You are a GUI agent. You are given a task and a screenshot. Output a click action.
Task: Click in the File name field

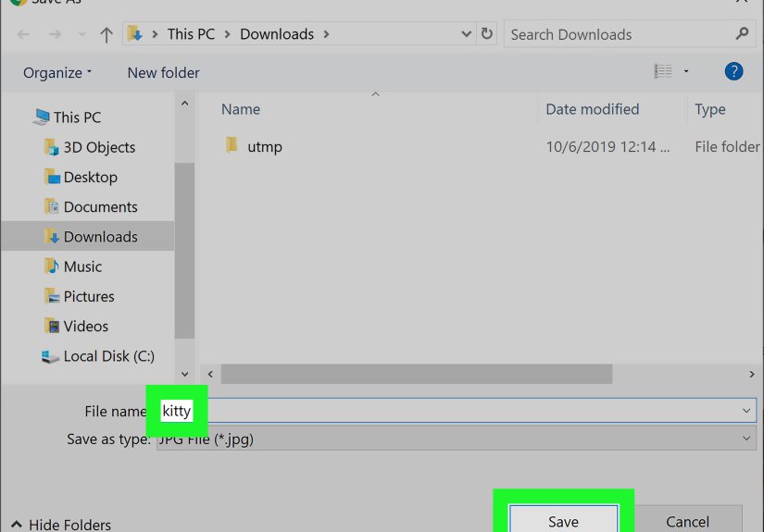click(457, 410)
